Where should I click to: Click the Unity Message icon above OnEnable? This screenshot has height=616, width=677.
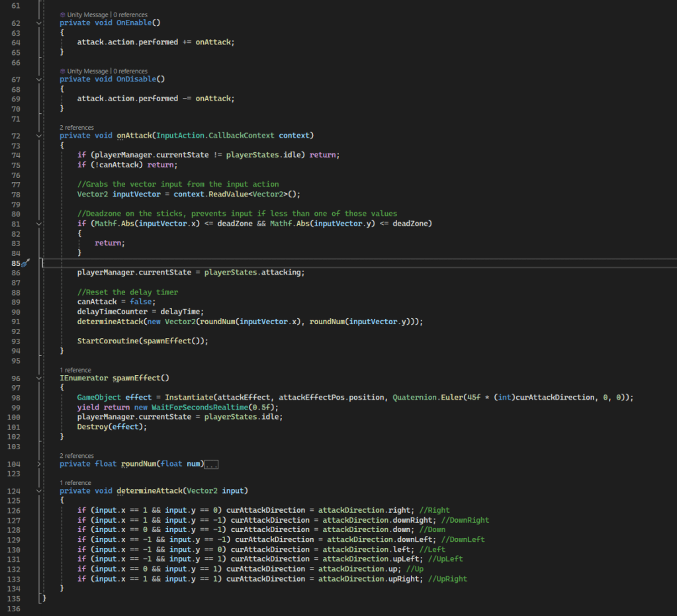pos(62,15)
